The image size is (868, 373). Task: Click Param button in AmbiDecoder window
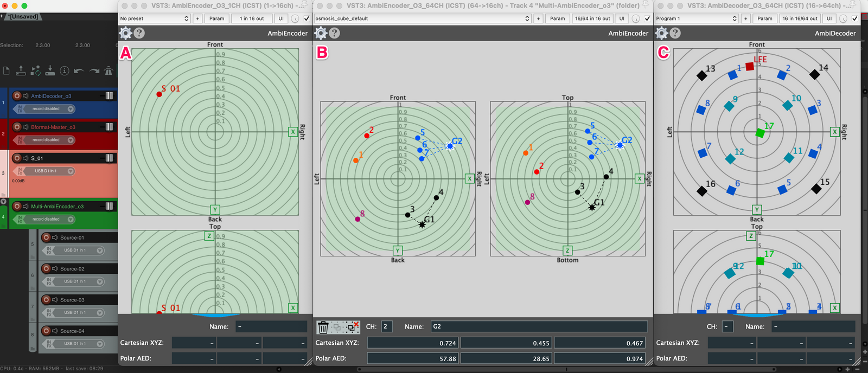(x=765, y=18)
